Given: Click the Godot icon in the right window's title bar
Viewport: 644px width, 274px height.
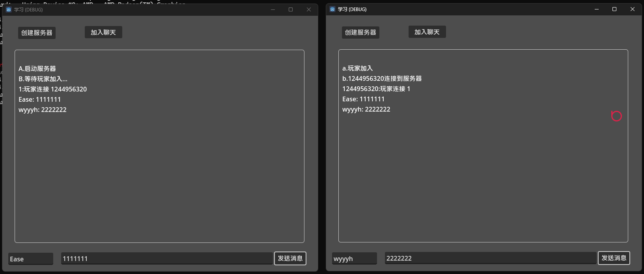Looking at the screenshot, I should (x=332, y=9).
